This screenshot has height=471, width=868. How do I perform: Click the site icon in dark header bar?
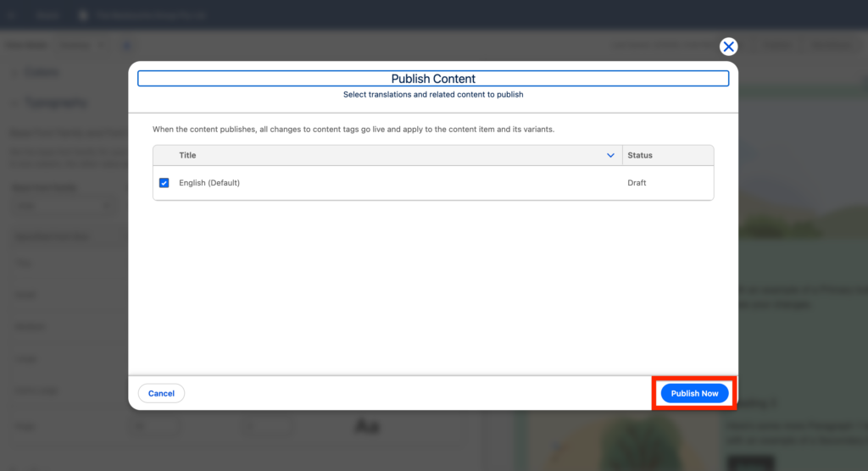pyautogui.click(x=82, y=15)
